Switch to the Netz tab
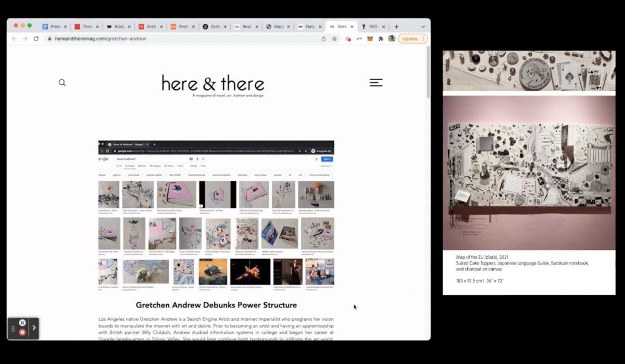The image size is (625, 364). click(x=310, y=27)
